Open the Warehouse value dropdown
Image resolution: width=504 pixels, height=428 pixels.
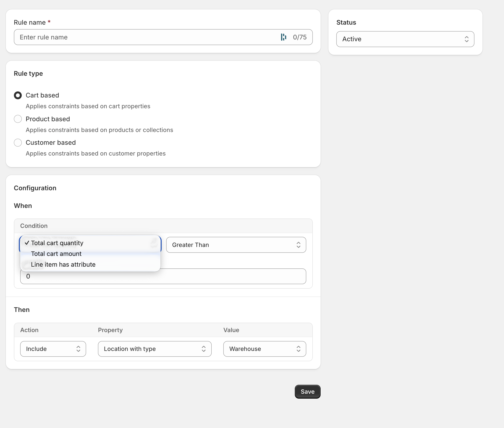(264, 349)
